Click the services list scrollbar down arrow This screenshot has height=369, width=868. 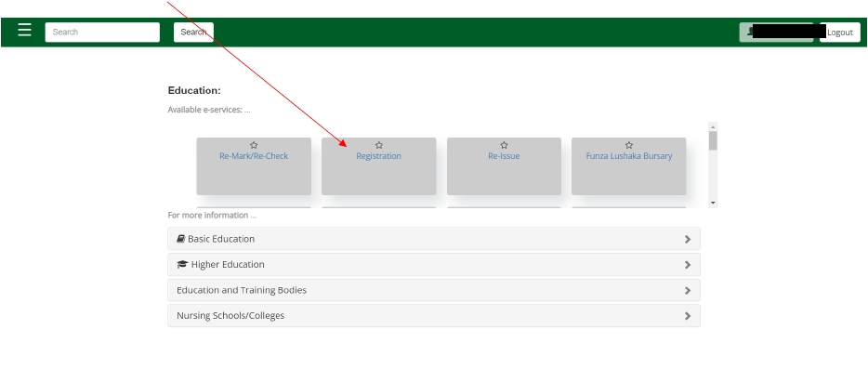click(713, 203)
